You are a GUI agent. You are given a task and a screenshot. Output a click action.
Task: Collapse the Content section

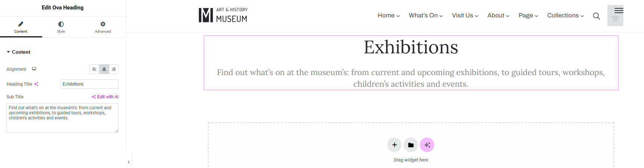tap(19, 52)
